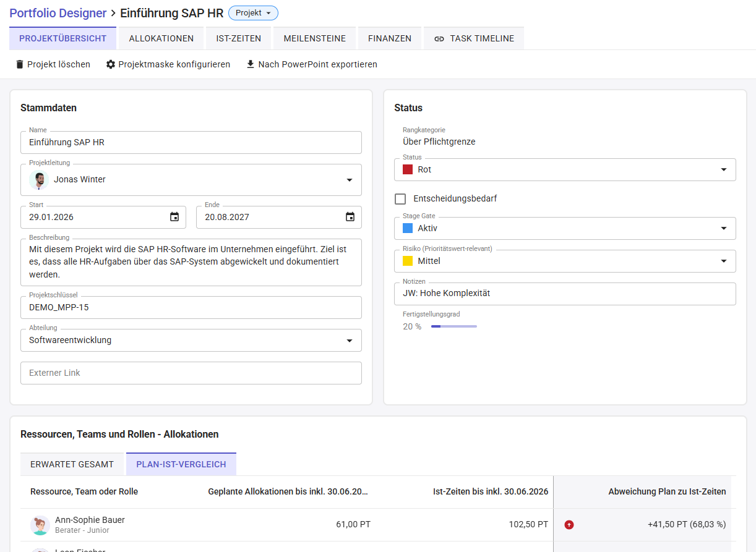Click the Beschreibung text area

(x=191, y=263)
